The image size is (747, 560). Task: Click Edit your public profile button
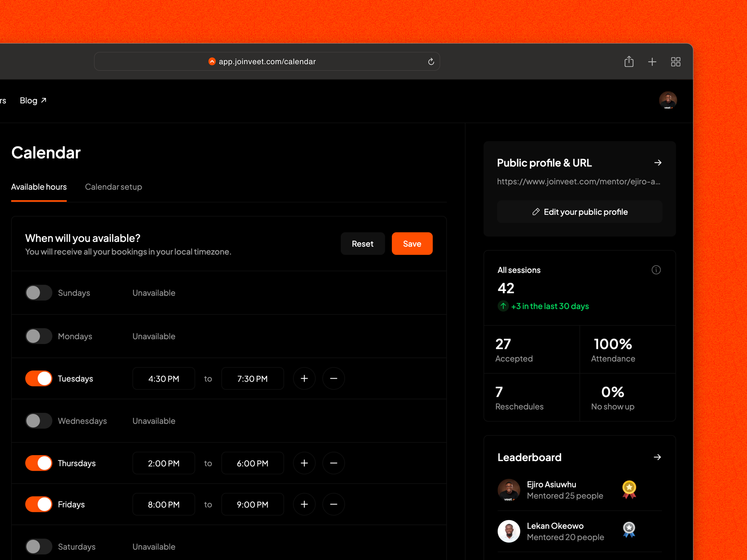[580, 212]
